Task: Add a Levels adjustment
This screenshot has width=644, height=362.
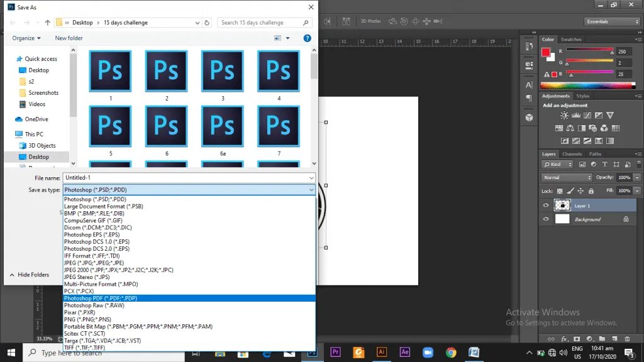Action: pos(576,116)
